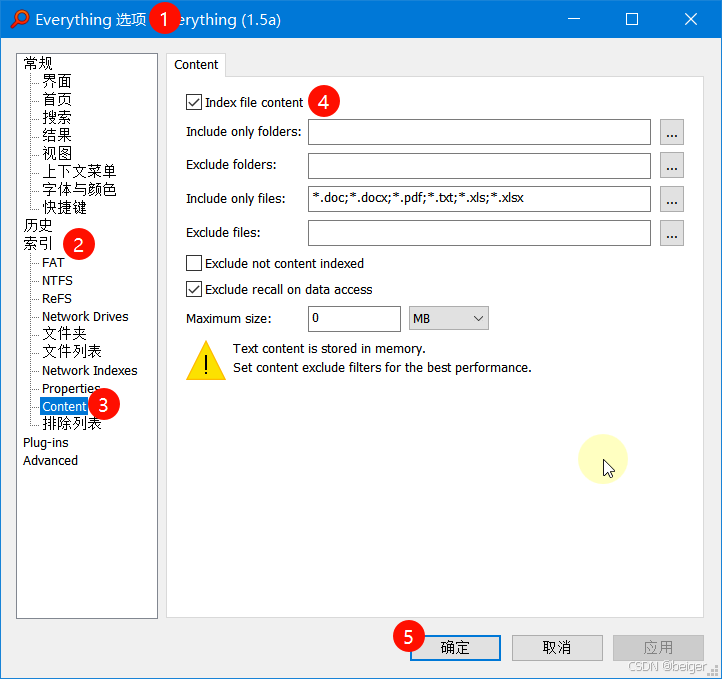Image resolution: width=722 pixels, height=679 pixels.
Task: Maximize the Everything options window
Action: click(632, 19)
